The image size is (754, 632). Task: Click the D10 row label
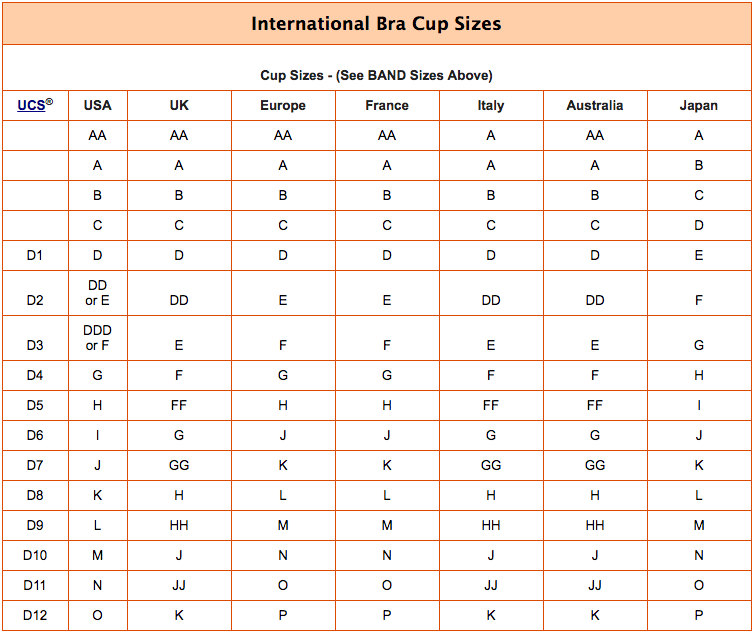pyautogui.click(x=35, y=556)
